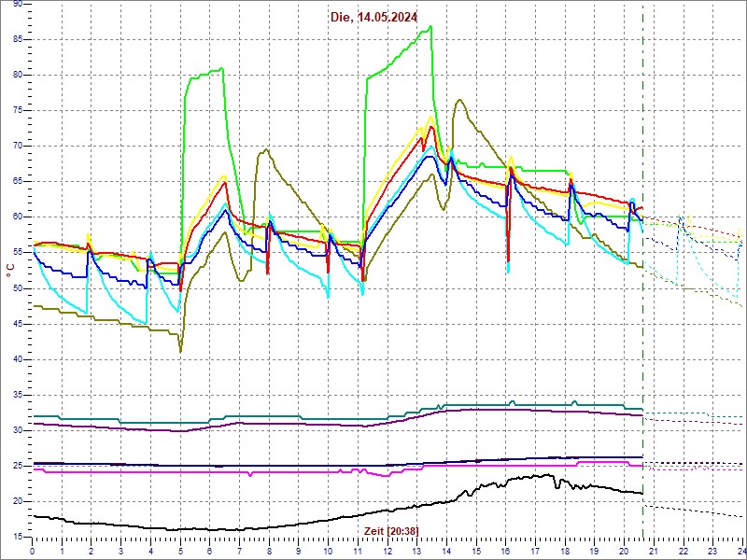Click the 20 value on the temperature axis

point(17,502)
